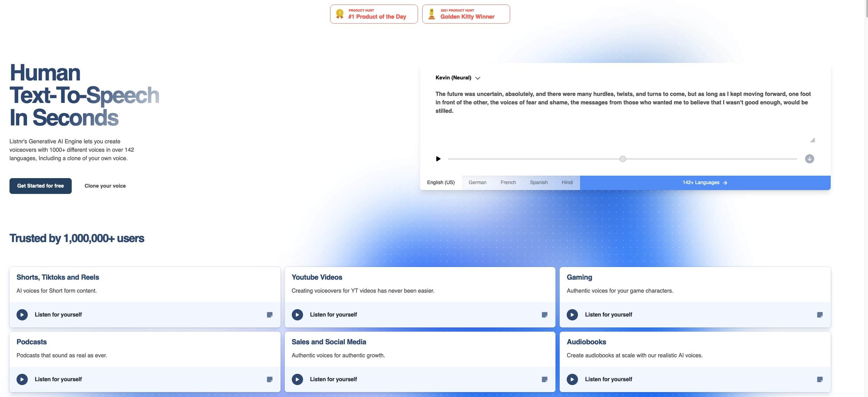
Task: Click the note icon on Sales and Social Media card
Action: tap(545, 379)
